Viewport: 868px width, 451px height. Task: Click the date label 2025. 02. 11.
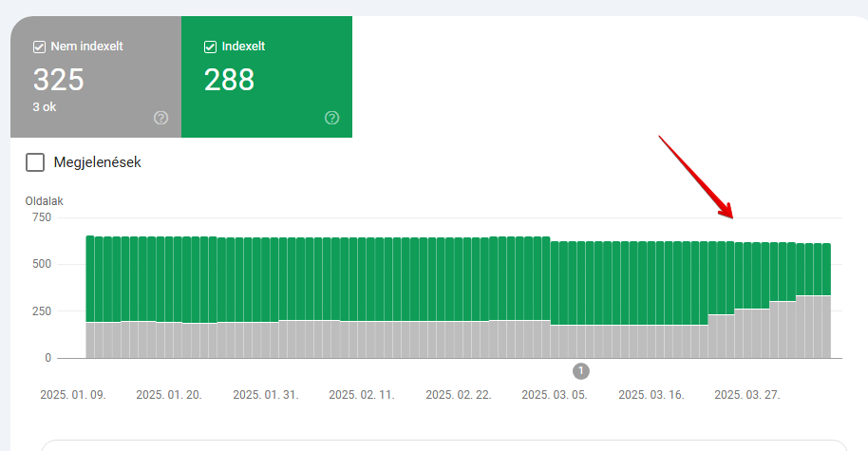tap(362, 395)
